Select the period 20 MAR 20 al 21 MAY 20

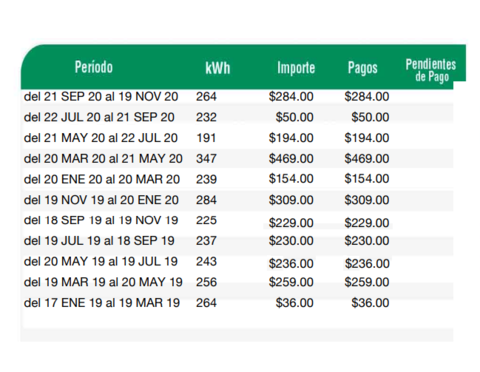(103, 159)
